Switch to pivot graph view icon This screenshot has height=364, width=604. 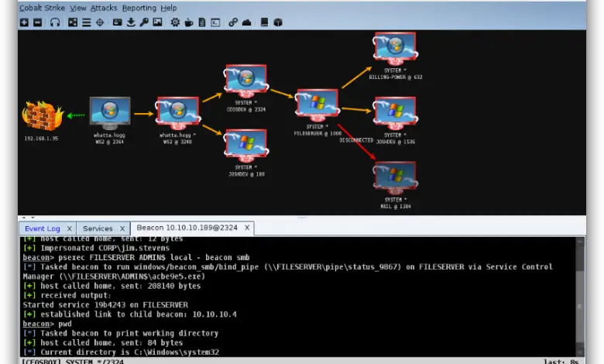tap(73, 22)
